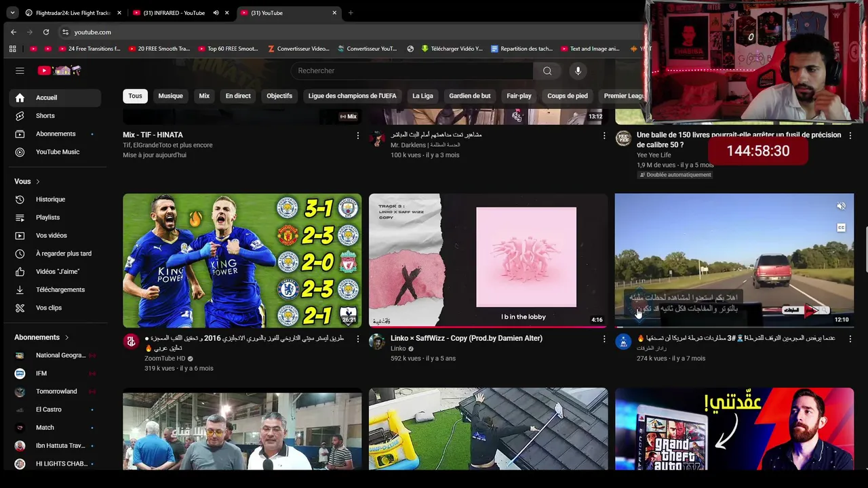868x488 pixels.
Task: Click the search magnifier button
Action: [547, 70]
